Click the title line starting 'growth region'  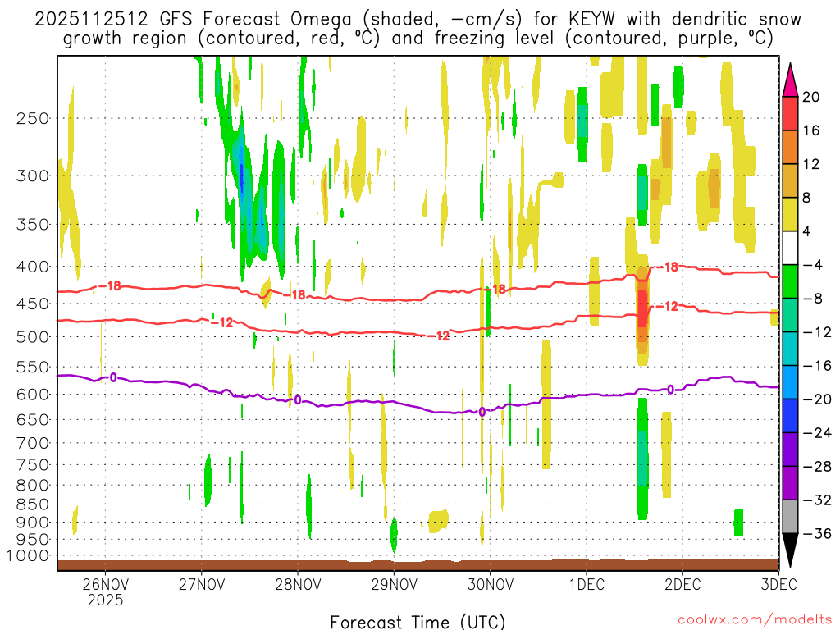(418, 39)
